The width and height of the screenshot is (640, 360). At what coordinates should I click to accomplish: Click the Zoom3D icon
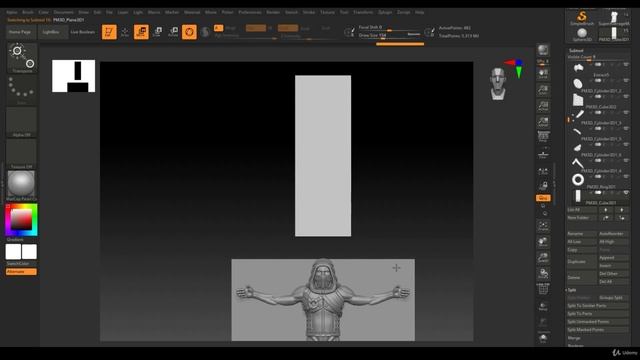click(x=543, y=258)
